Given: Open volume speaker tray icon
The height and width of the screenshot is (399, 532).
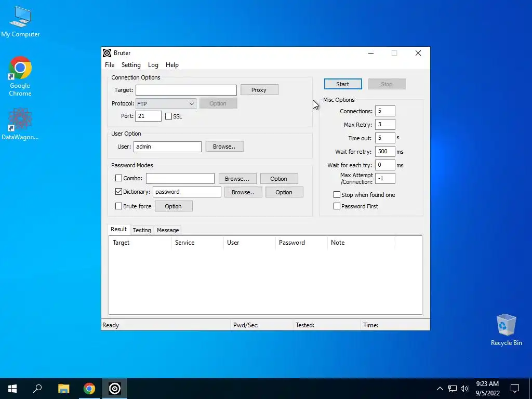Looking at the screenshot, I should [x=464, y=389].
